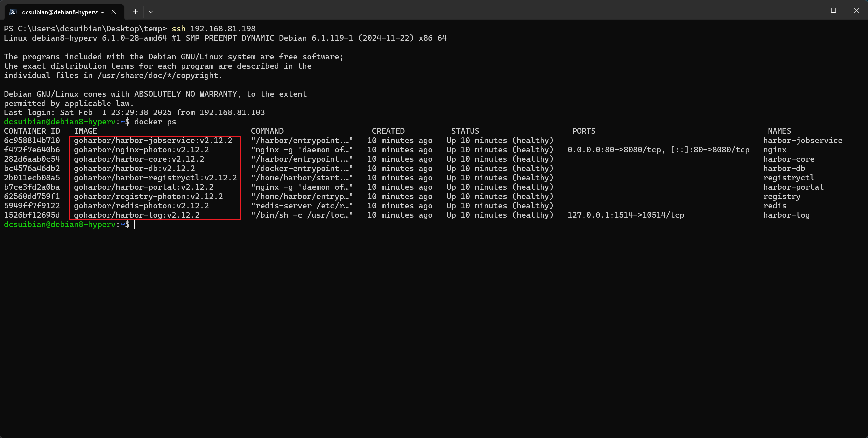Click the CONTAINER ID column header
The height and width of the screenshot is (438, 868).
[x=32, y=131]
